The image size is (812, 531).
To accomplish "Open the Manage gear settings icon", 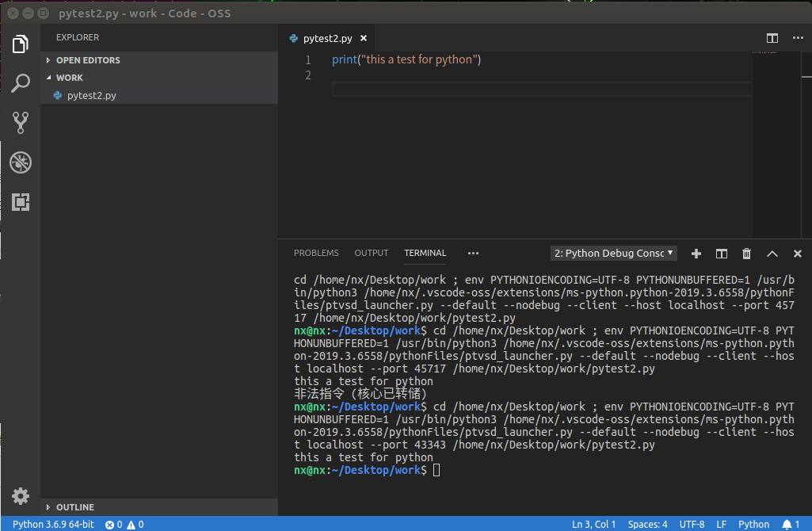I will point(21,496).
